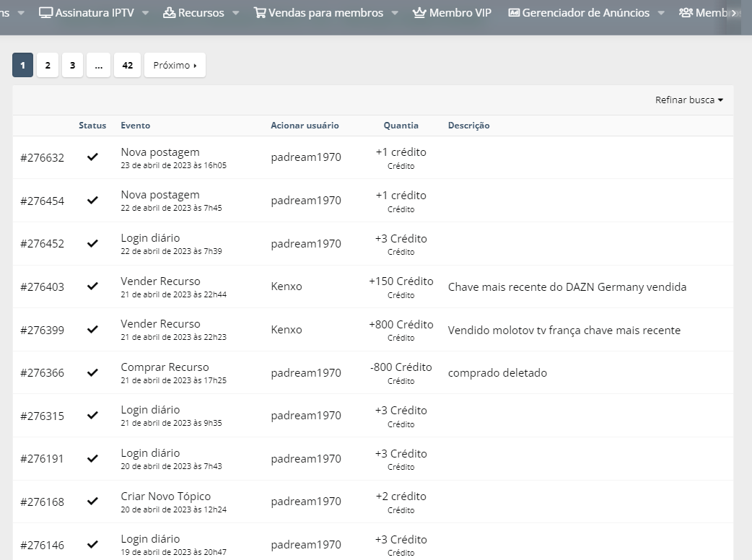Screen dimensions: 752x560
Task: Click the group-of-people icon beside Membros
Action: coord(686,13)
